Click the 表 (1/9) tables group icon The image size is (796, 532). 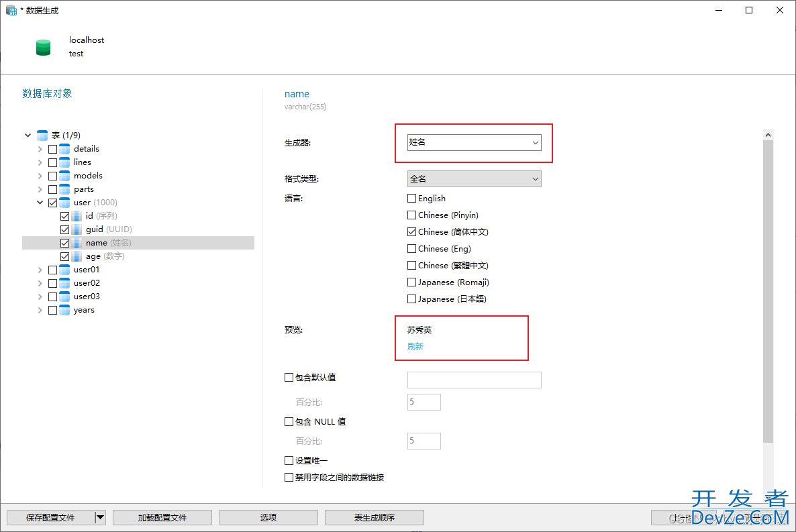click(42, 136)
